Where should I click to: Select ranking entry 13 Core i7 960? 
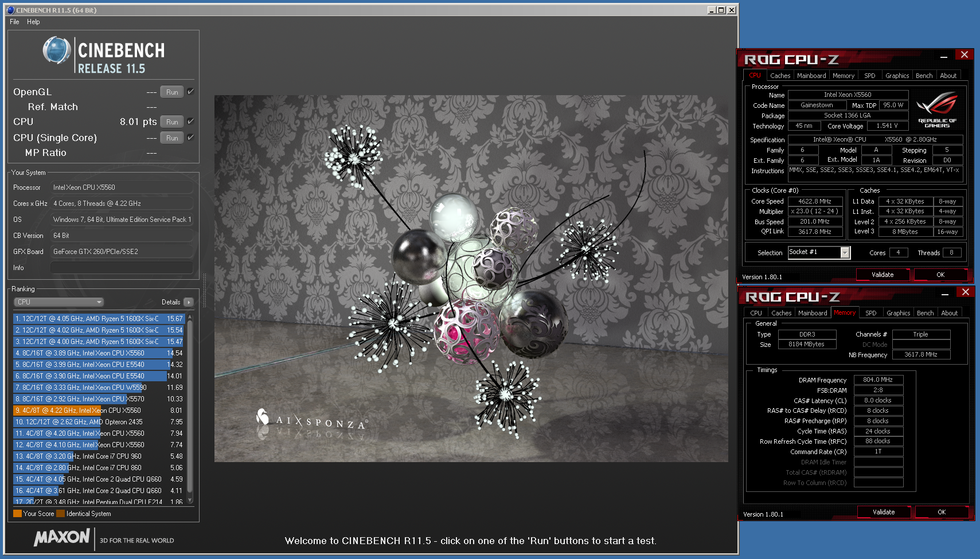tap(99, 456)
